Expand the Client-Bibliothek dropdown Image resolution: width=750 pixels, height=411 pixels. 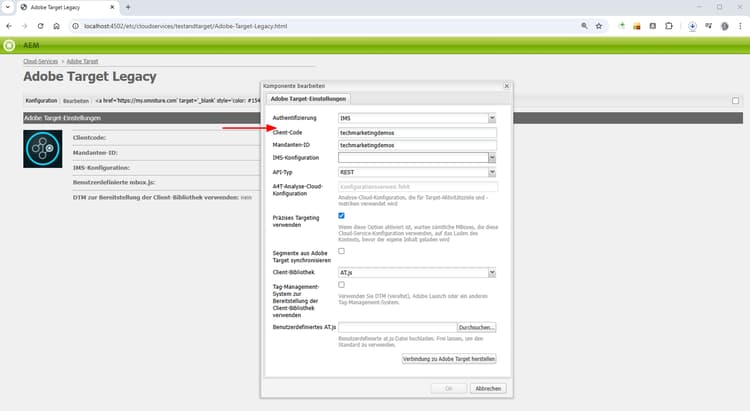(492, 273)
